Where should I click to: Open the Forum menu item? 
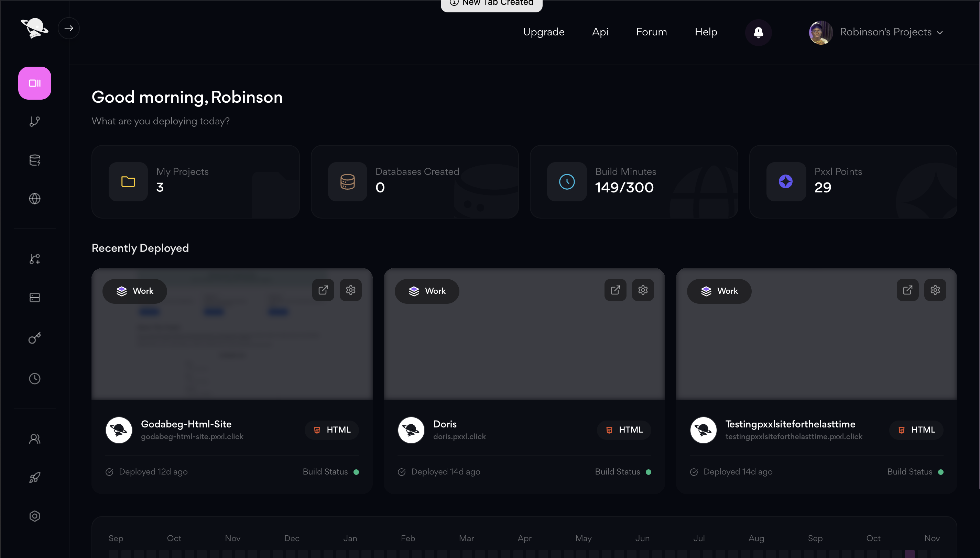[651, 32]
